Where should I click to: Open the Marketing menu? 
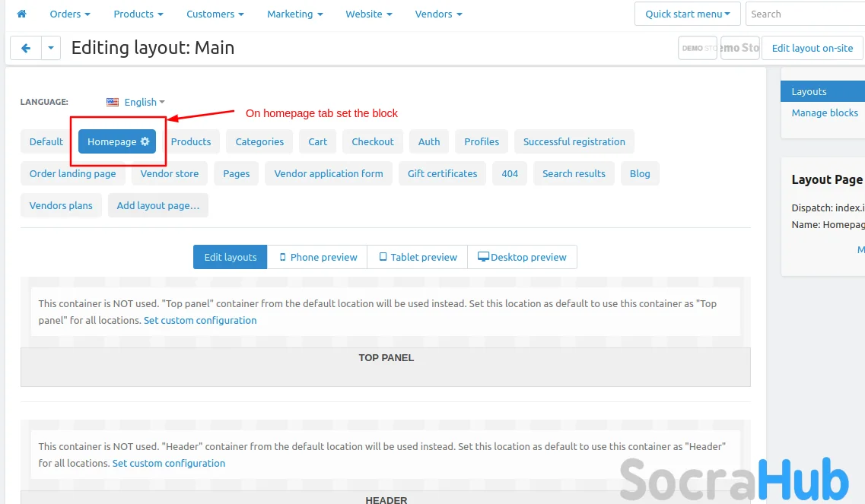[x=295, y=14]
